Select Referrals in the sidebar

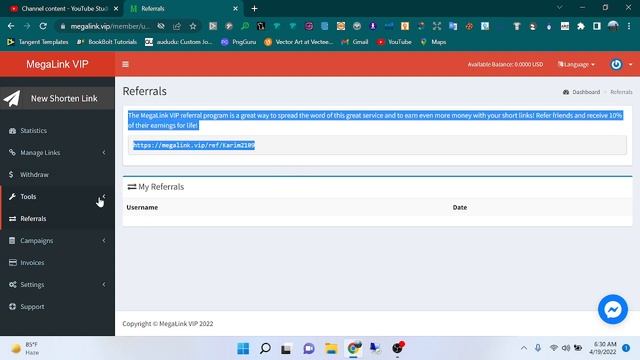point(57,219)
